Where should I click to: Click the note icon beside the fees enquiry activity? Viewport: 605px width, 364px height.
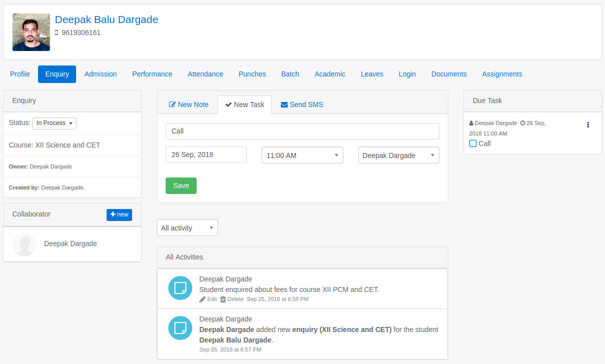(x=180, y=288)
